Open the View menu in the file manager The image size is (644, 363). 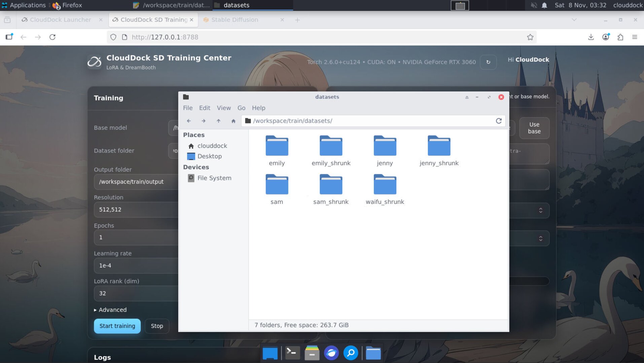(223, 108)
